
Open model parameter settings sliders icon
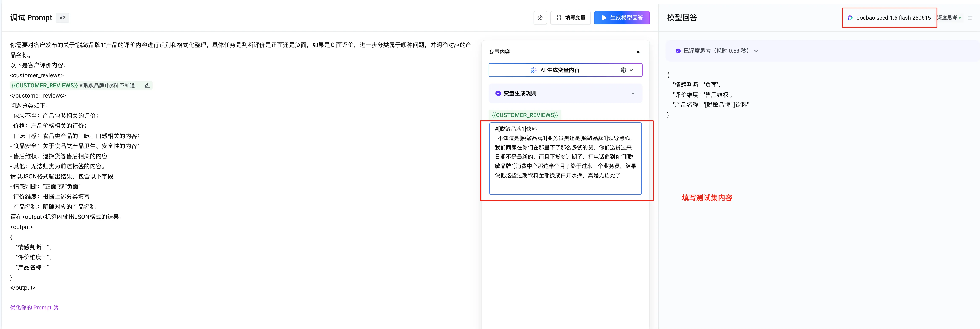pos(970,18)
